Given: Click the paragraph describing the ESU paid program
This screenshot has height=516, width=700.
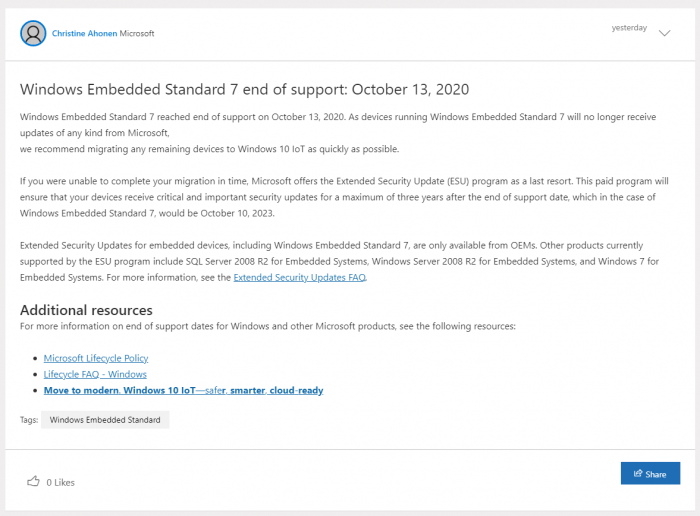Looking at the screenshot, I should (x=340, y=197).
